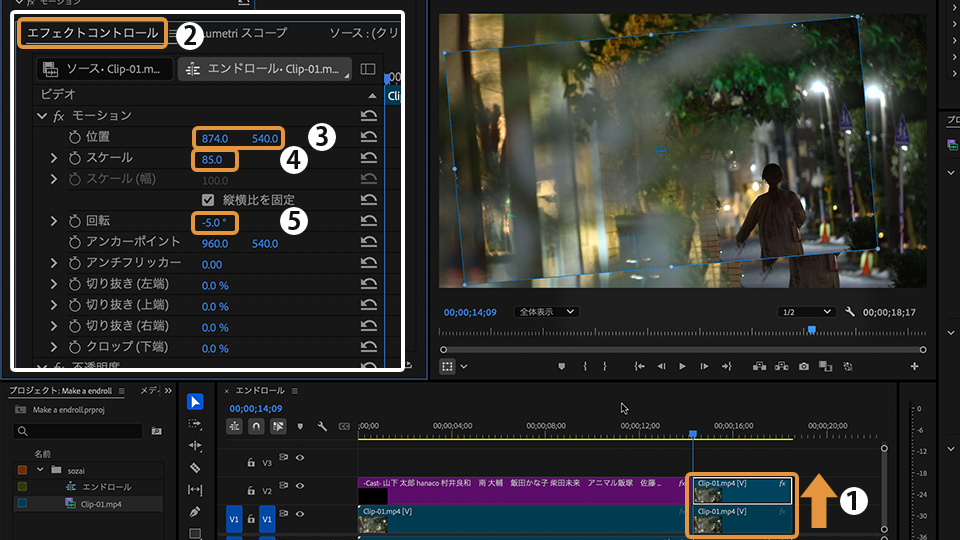Select the Ripple Edit tool

(x=195, y=446)
